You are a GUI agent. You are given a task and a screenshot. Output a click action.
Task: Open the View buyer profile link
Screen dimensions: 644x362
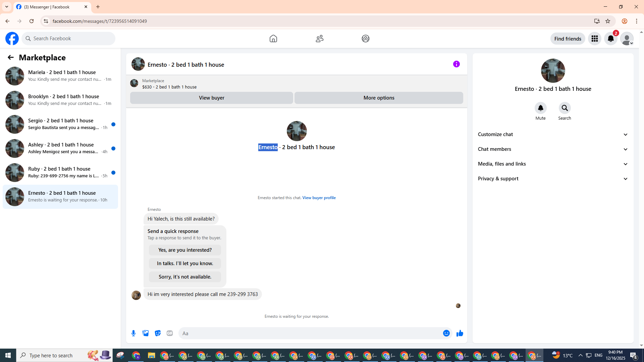(319, 198)
